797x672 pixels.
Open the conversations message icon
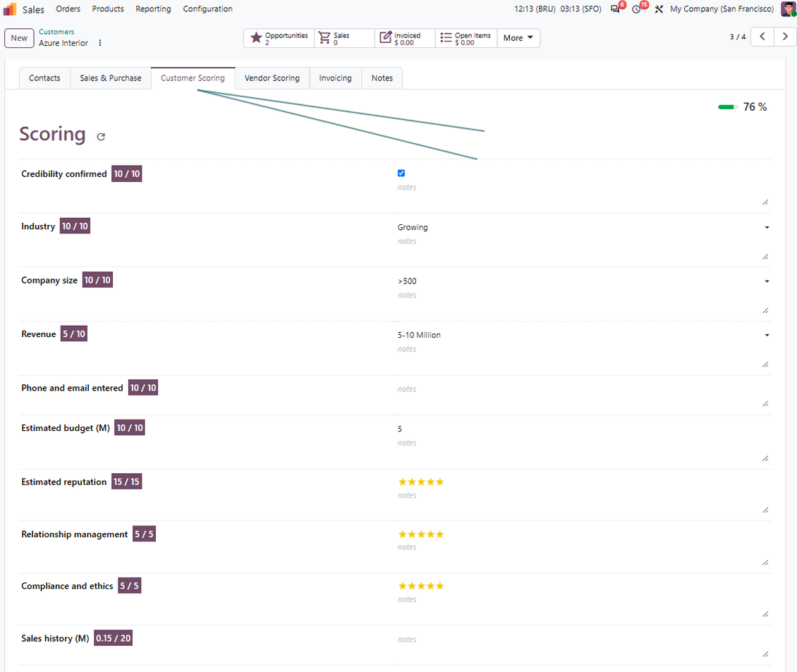pyautogui.click(x=615, y=9)
